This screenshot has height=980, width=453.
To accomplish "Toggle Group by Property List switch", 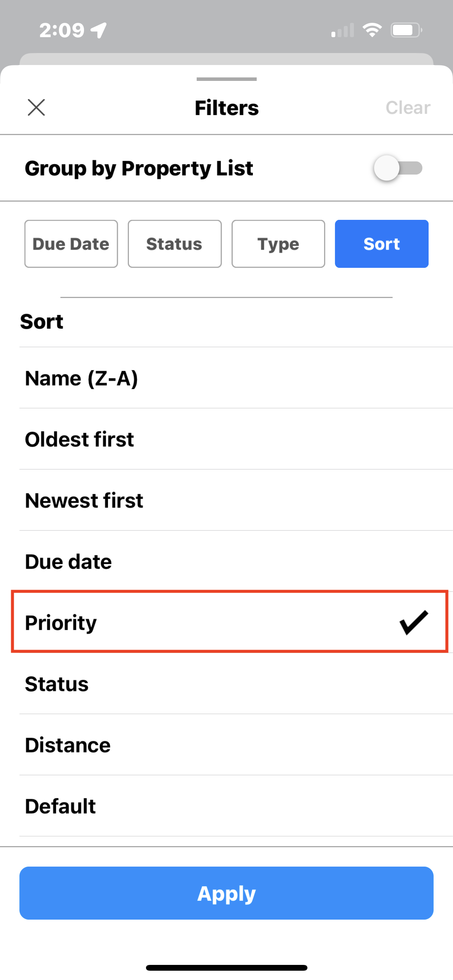I will pyautogui.click(x=398, y=168).
